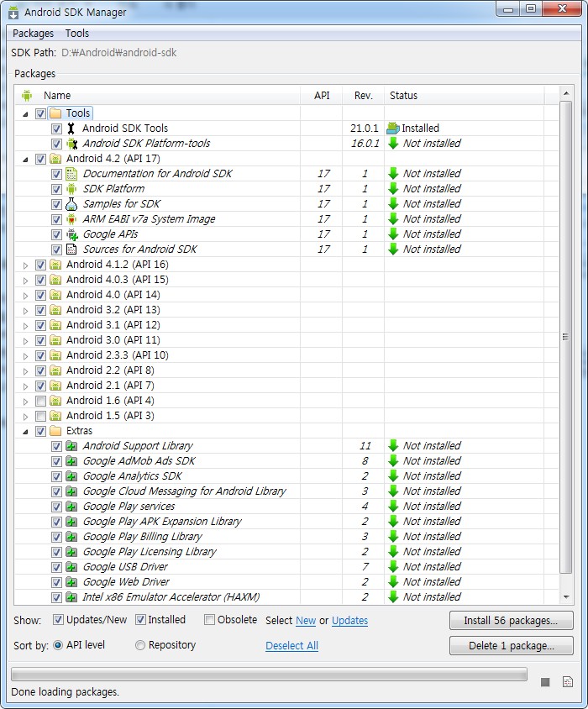Click the Install 56 packages button

tap(511, 620)
